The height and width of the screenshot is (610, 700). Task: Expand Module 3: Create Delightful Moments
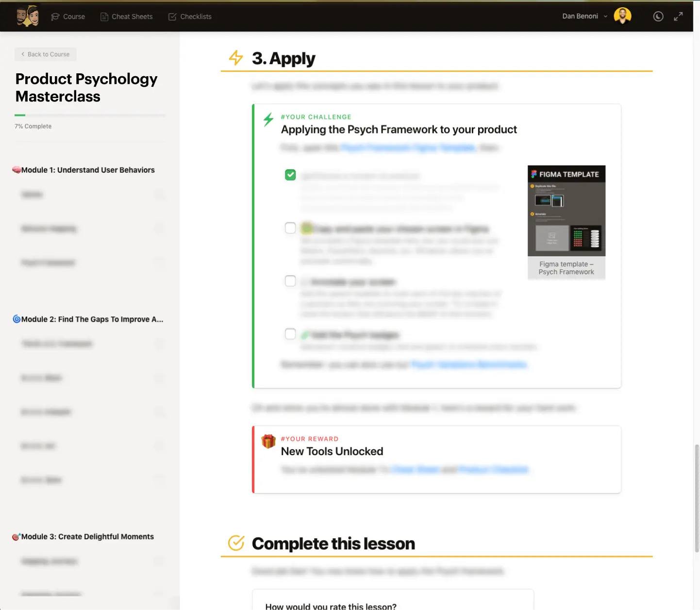pyautogui.click(x=87, y=537)
